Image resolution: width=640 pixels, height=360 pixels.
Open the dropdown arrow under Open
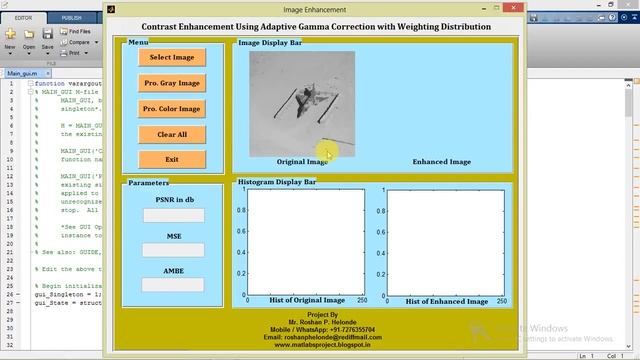click(29, 53)
